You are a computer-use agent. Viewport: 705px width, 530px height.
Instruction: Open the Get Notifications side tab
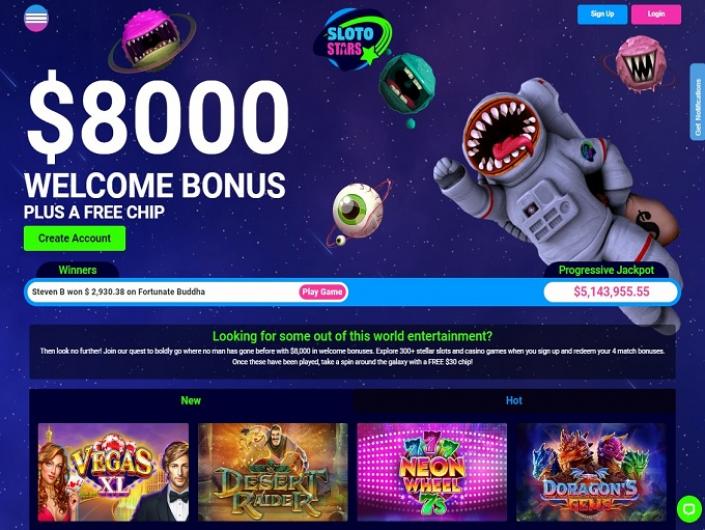[x=697, y=102]
